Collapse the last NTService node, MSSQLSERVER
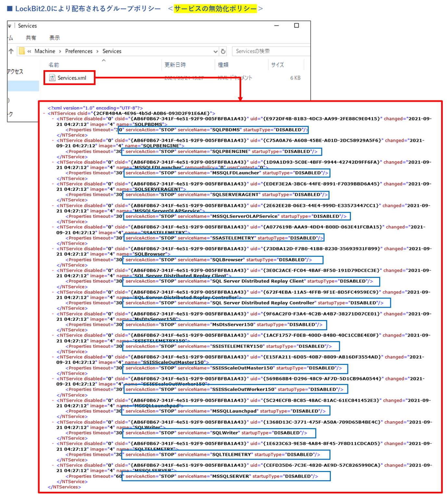The height and width of the screenshot is (497, 448). point(53,466)
